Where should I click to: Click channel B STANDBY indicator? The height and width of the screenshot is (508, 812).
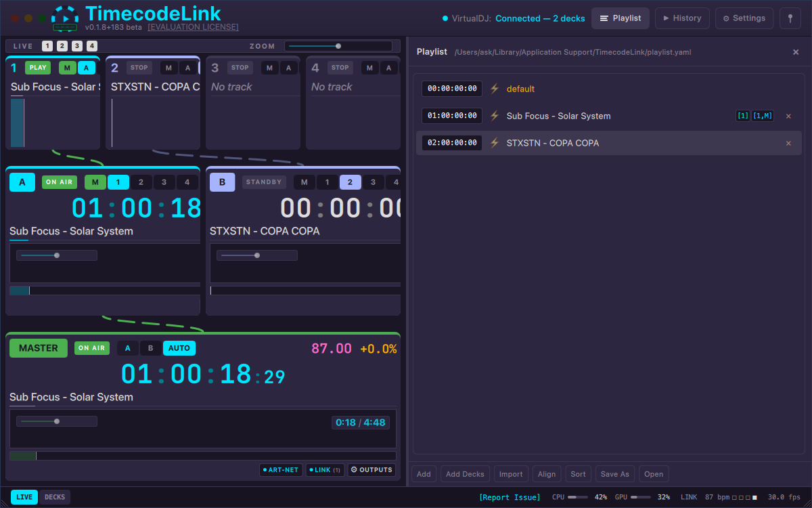pos(264,182)
